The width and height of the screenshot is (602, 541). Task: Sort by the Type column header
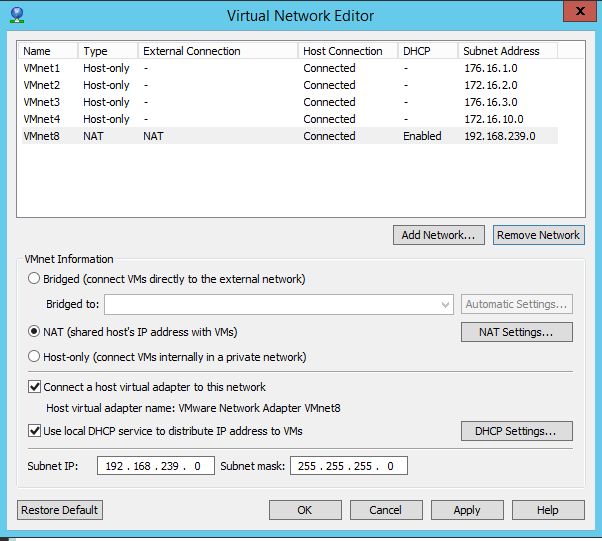click(x=108, y=51)
